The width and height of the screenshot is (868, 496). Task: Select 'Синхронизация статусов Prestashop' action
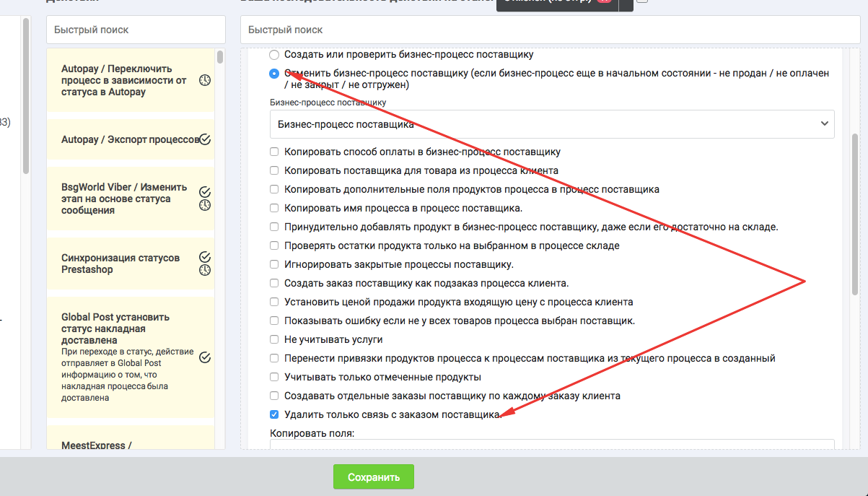(131, 264)
